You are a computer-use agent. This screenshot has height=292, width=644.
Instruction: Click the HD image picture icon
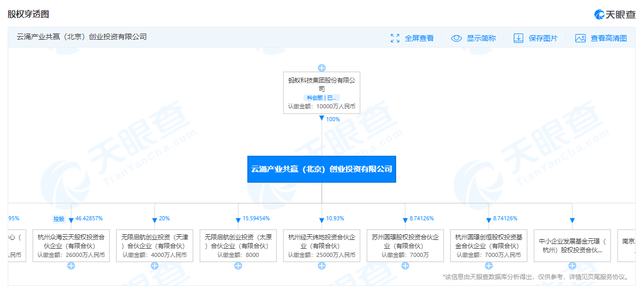click(x=580, y=38)
